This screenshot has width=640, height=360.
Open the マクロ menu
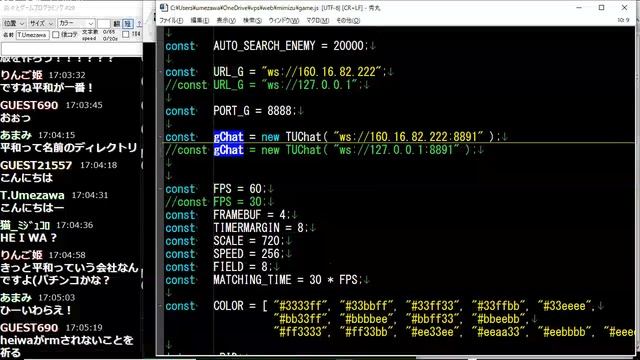[317, 20]
